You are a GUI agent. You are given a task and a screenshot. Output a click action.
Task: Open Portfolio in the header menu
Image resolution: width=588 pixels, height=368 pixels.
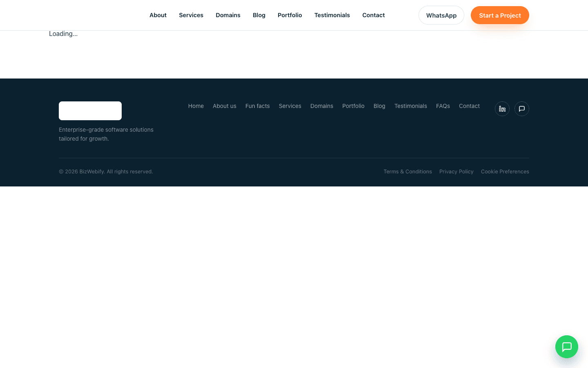pos(290,15)
